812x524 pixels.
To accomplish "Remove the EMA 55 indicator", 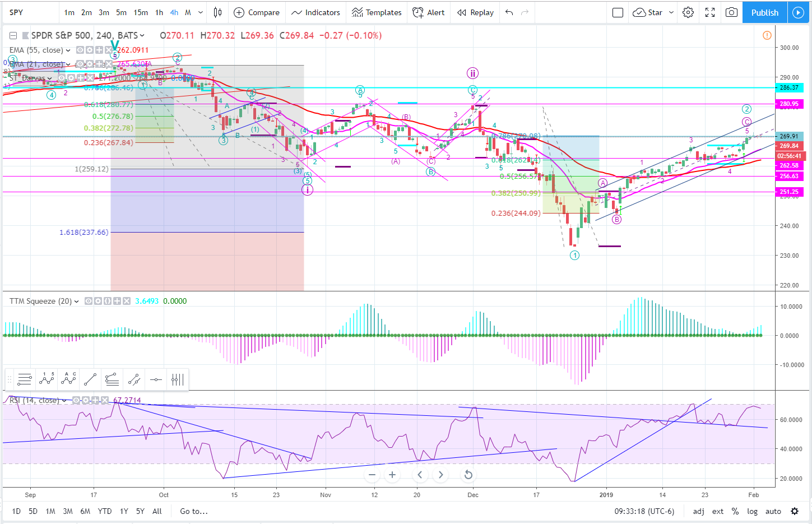I will [x=109, y=50].
